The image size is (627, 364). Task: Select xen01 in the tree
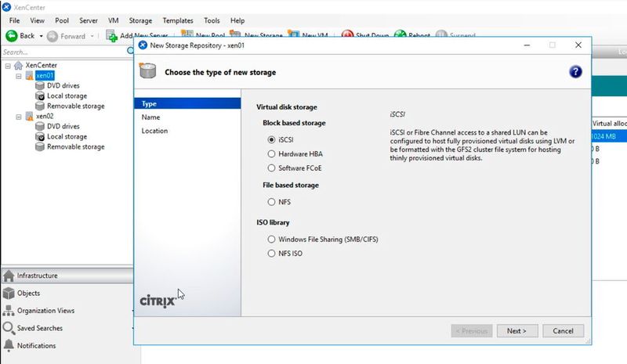45,75
